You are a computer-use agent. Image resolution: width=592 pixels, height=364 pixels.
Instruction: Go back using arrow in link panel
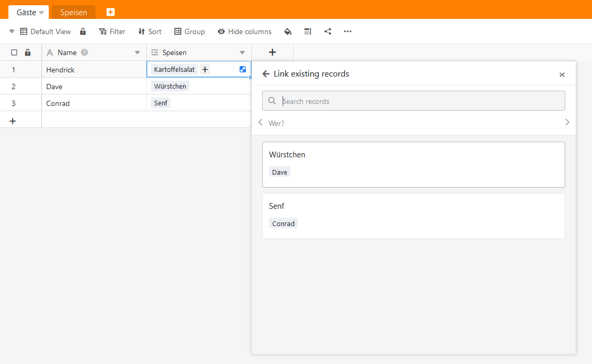(266, 74)
